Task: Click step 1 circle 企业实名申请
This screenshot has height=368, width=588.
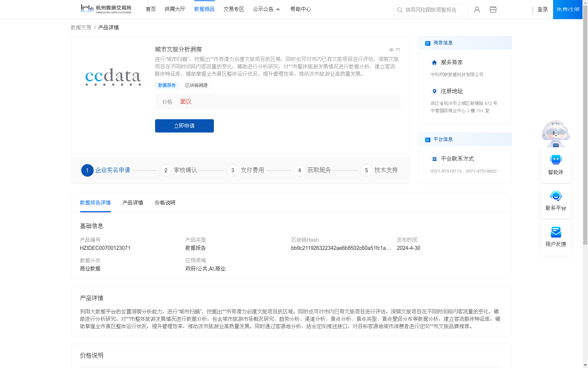Action: 87,170
